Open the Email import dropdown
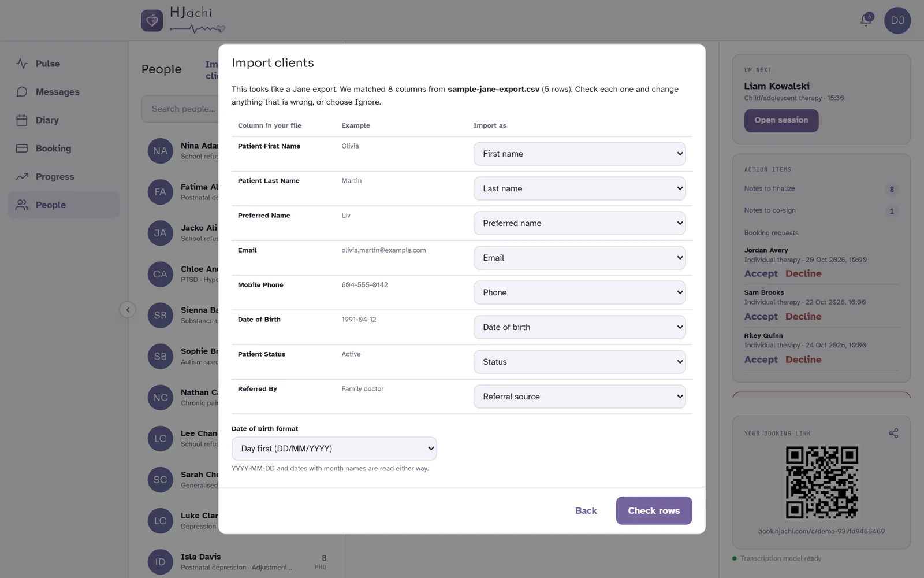 579,258
